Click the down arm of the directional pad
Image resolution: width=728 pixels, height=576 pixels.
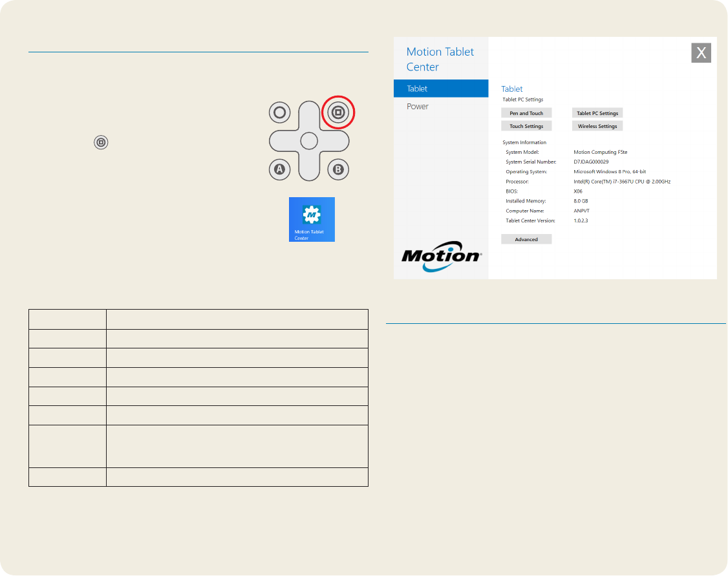click(309, 166)
